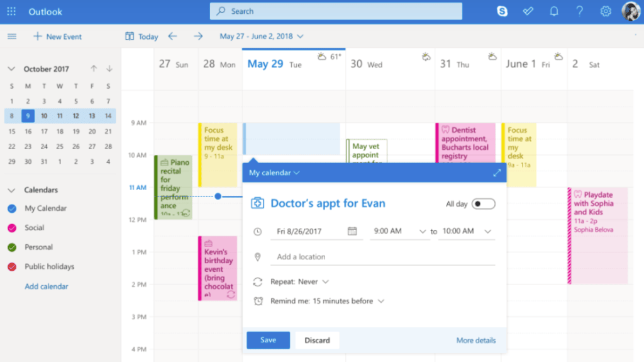Open the My calendar dropdown in popup

[274, 173]
